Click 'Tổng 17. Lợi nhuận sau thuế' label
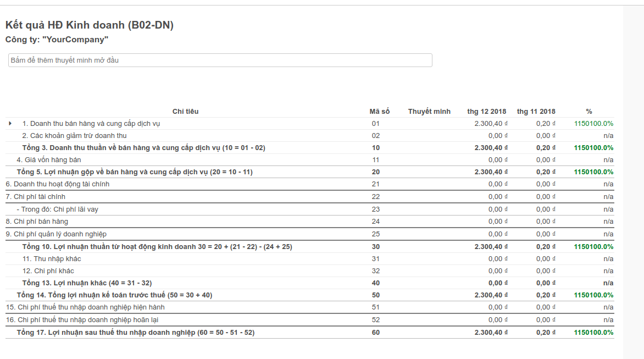The width and height of the screenshot is (644, 359). [136, 332]
